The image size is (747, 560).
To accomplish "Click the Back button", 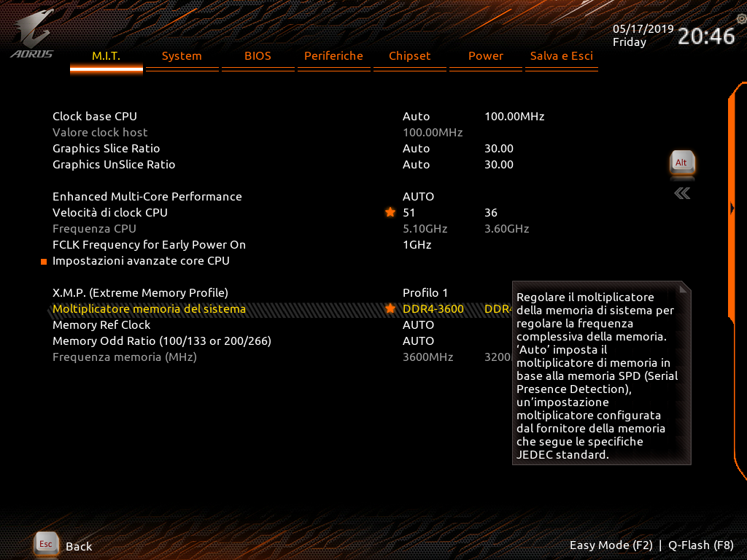I will [79, 546].
